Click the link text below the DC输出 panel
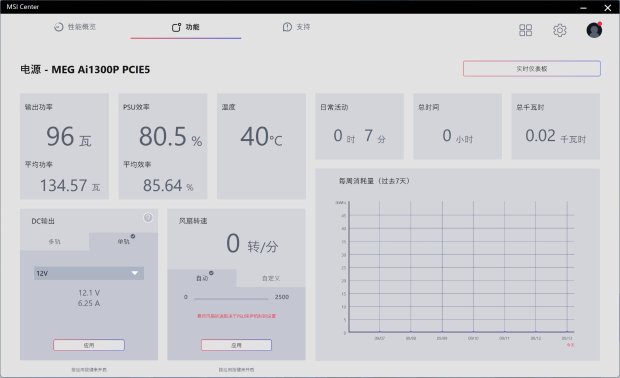Viewport: 620px width, 378px height. coord(89,370)
